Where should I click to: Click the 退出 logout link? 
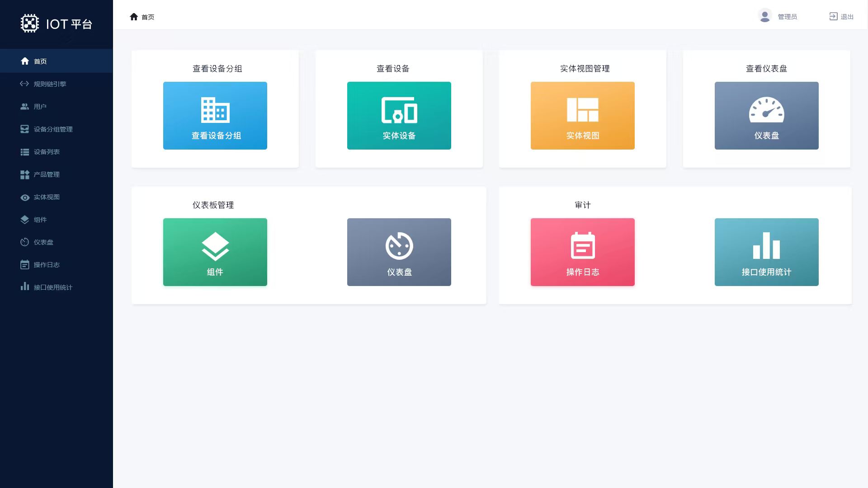[841, 17]
